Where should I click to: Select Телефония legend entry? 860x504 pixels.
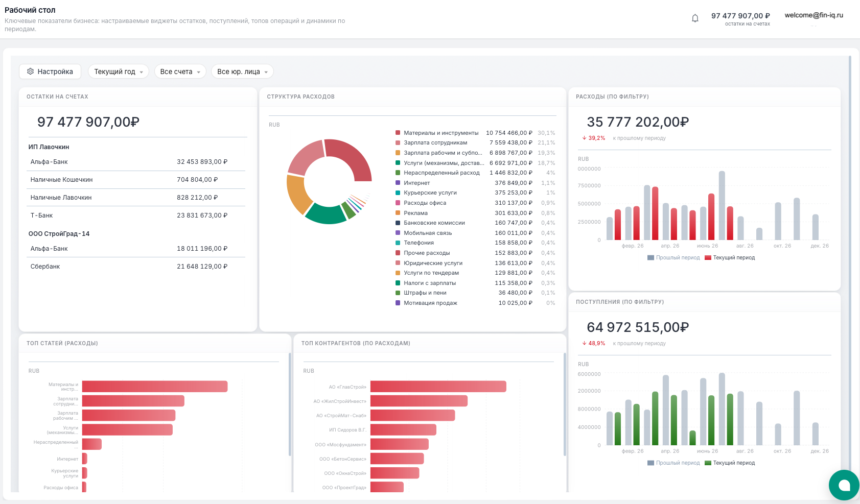click(x=475, y=243)
